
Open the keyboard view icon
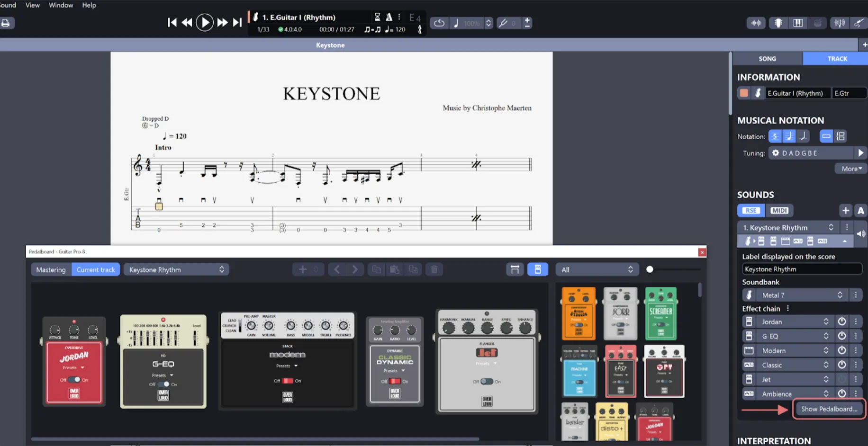click(798, 23)
